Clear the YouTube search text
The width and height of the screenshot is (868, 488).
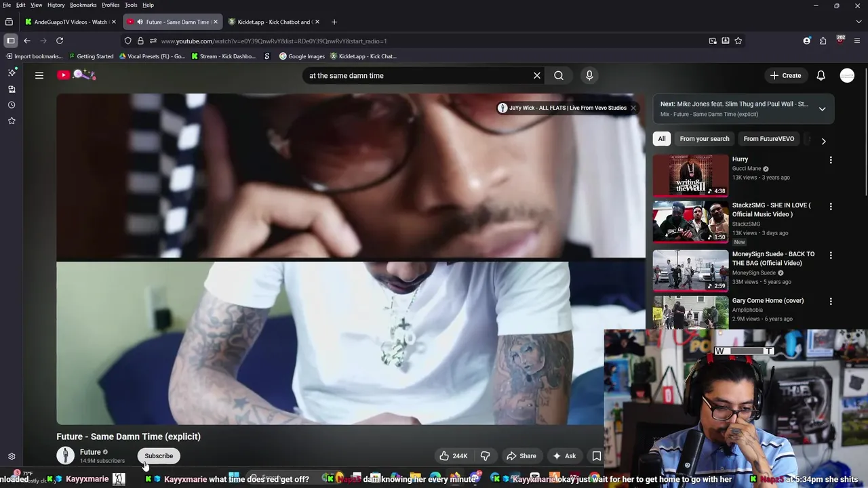(x=537, y=75)
